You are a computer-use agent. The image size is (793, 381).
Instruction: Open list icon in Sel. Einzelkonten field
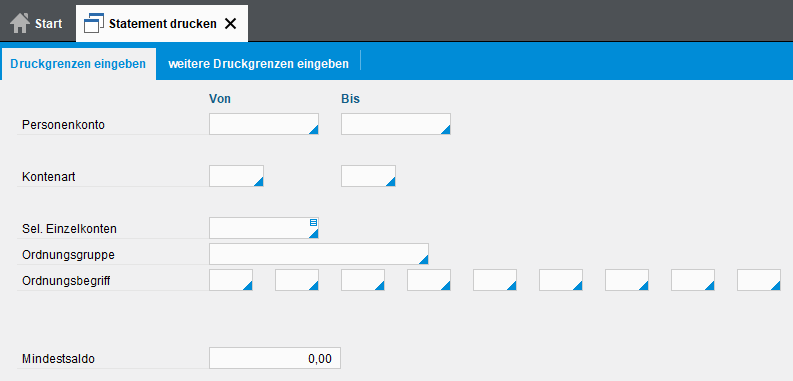point(314,222)
